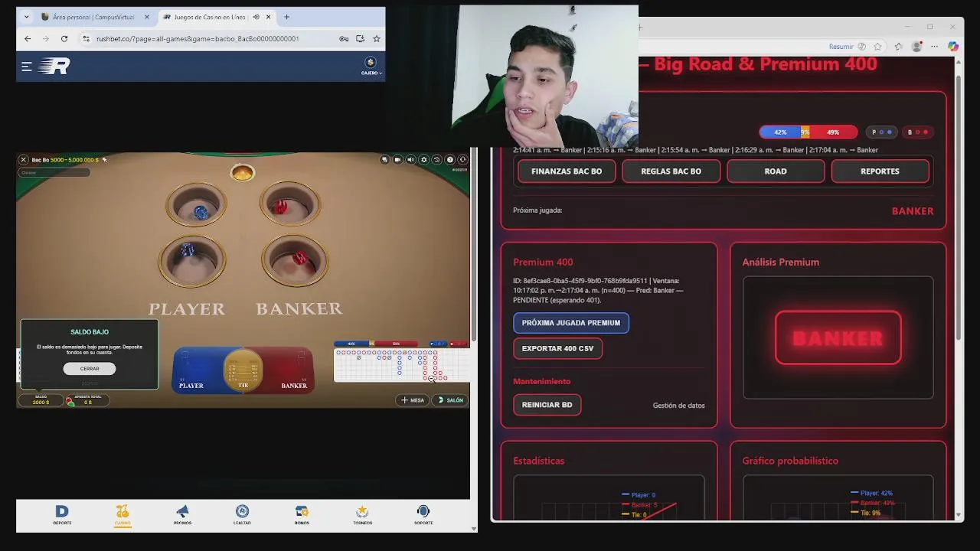Open the Rushbet hamburger menu
980x551 pixels.
pyautogui.click(x=27, y=67)
